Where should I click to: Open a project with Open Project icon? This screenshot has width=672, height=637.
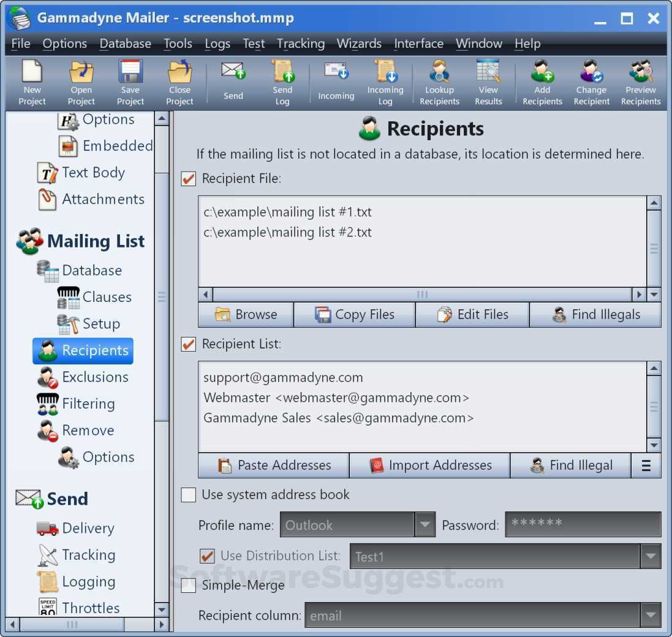(81, 83)
